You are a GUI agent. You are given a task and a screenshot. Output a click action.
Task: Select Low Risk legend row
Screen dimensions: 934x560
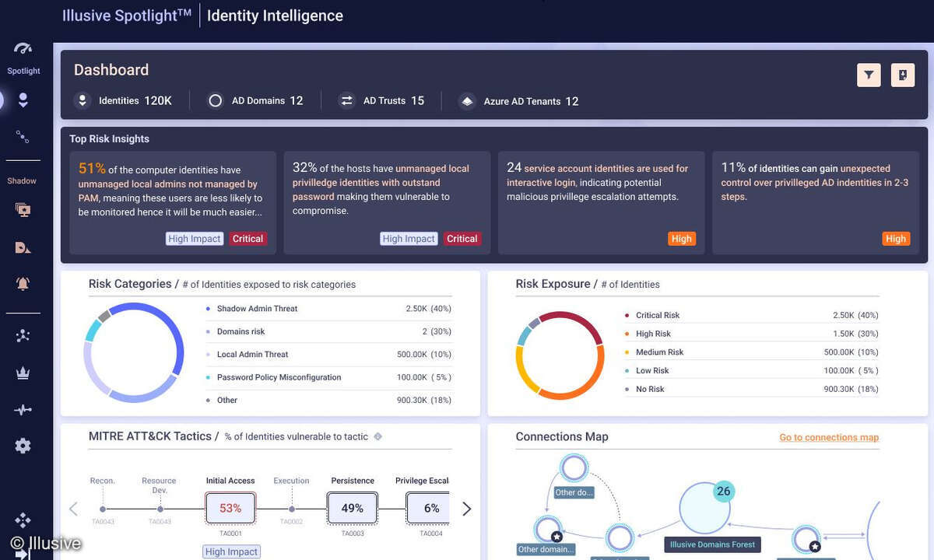(751, 371)
